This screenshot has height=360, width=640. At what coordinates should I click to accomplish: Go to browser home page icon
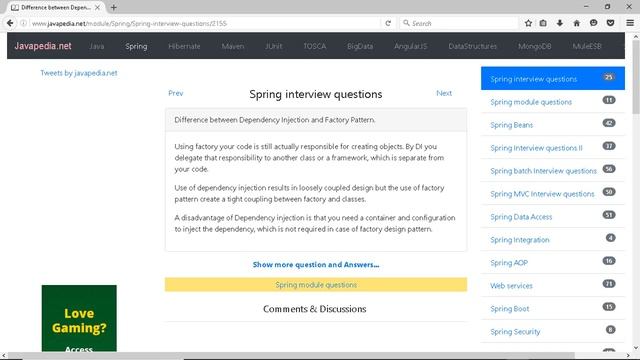[576, 23]
